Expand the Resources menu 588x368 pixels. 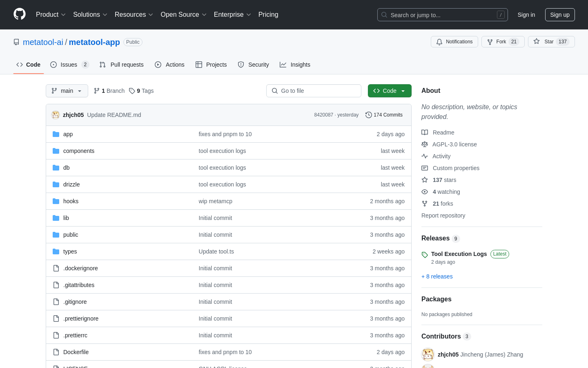point(134,15)
